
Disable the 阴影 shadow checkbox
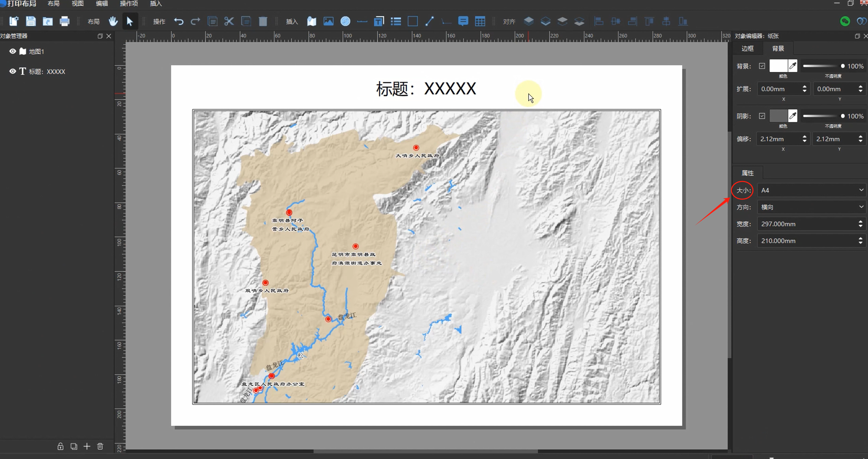762,116
